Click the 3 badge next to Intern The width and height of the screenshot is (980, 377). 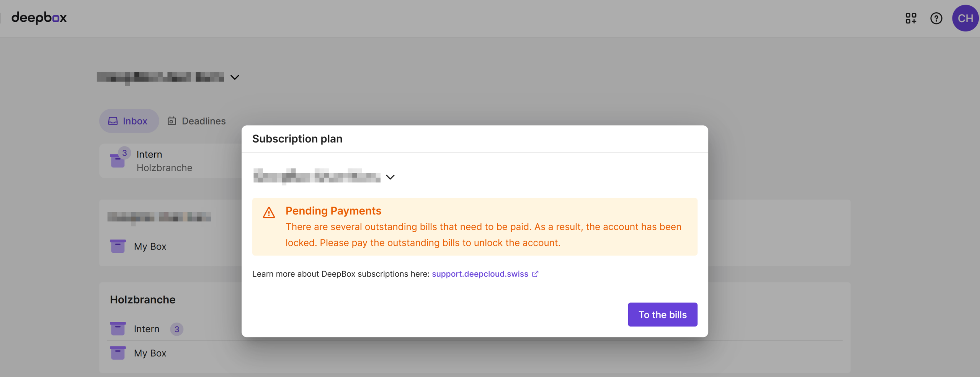pos(176,329)
